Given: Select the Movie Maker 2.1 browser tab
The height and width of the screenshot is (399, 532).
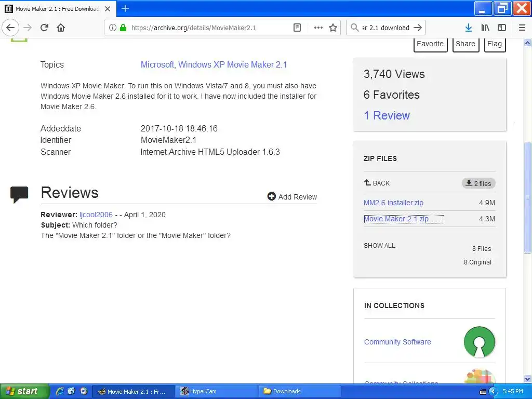Looking at the screenshot, I should pyautogui.click(x=58, y=9).
